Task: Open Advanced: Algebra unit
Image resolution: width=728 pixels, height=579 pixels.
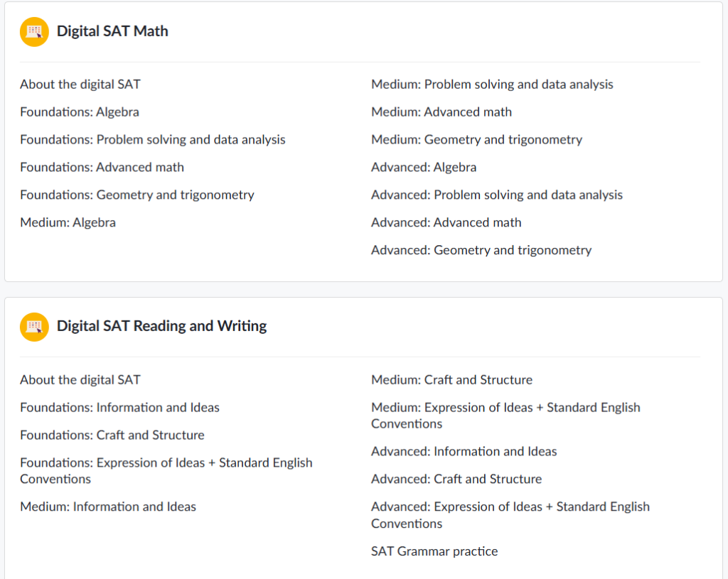Action: tap(424, 167)
